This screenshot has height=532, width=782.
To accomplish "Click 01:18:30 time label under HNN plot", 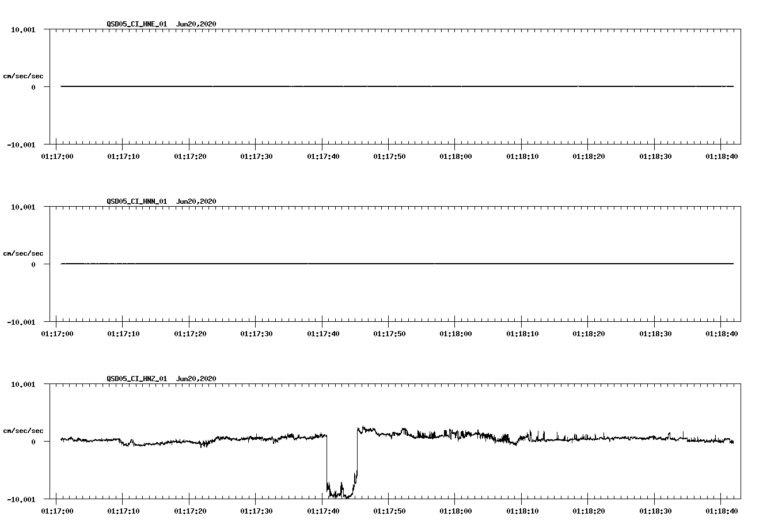I will (655, 334).
